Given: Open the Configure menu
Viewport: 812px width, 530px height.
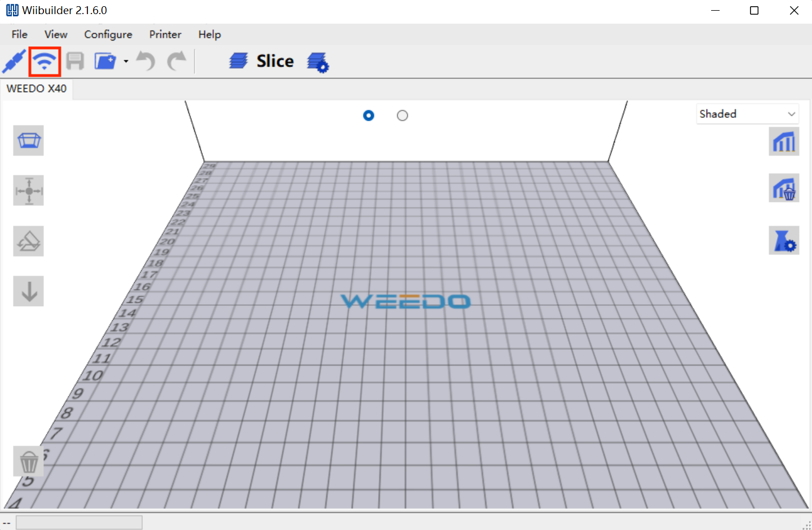Looking at the screenshot, I should pos(108,34).
